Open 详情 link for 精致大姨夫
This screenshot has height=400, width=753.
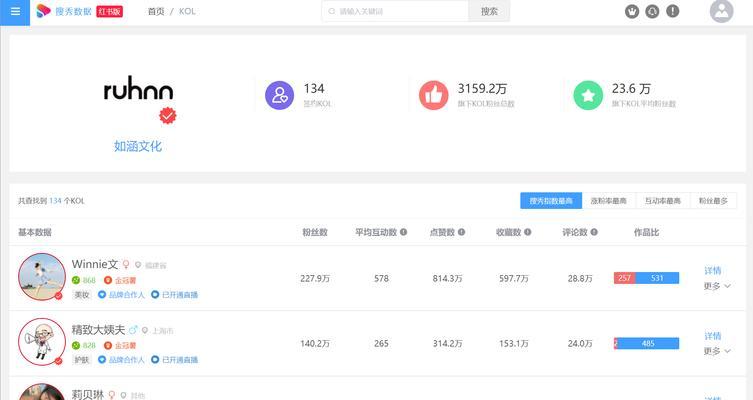713,336
